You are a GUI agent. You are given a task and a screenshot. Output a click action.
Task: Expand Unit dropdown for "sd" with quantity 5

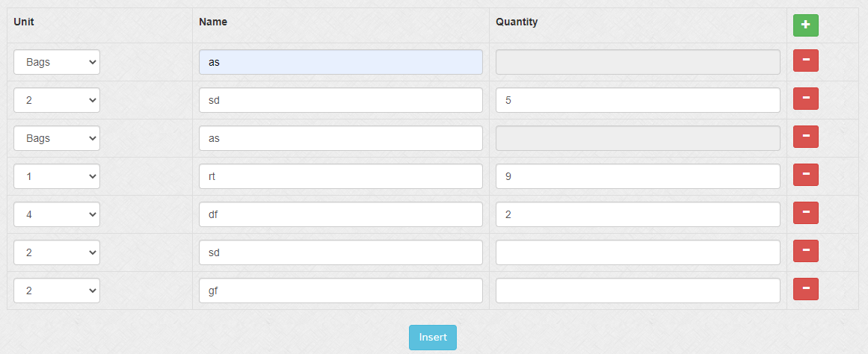57,100
